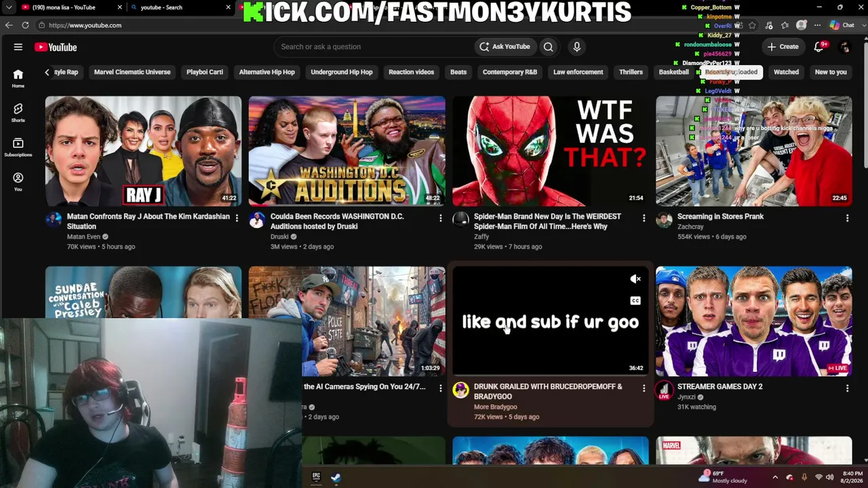Click the YouTube logo
Screen dimensions: 868x488
[x=56, y=47]
